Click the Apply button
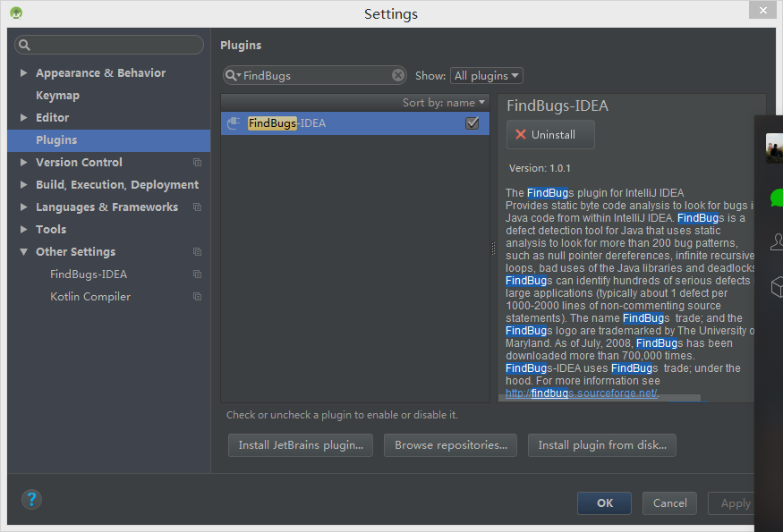Screen dimensions: 783x532 [x=733, y=503]
